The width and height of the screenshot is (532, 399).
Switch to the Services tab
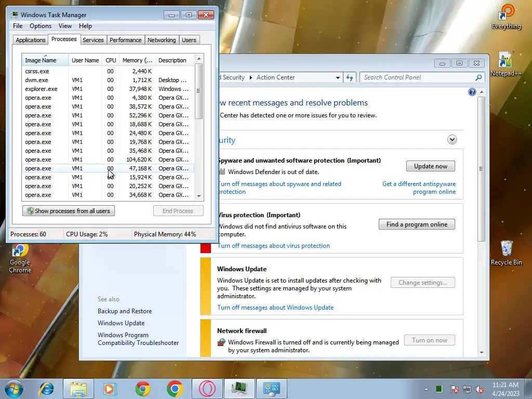pos(93,39)
